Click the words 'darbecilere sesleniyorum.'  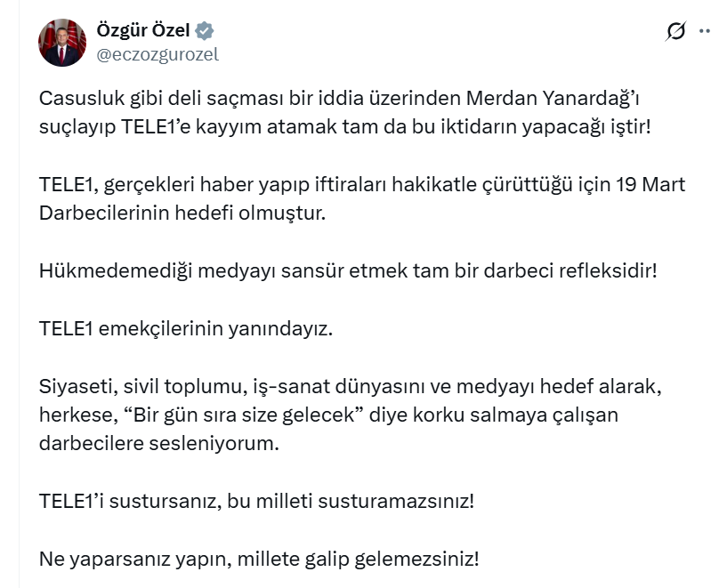pos(159,443)
